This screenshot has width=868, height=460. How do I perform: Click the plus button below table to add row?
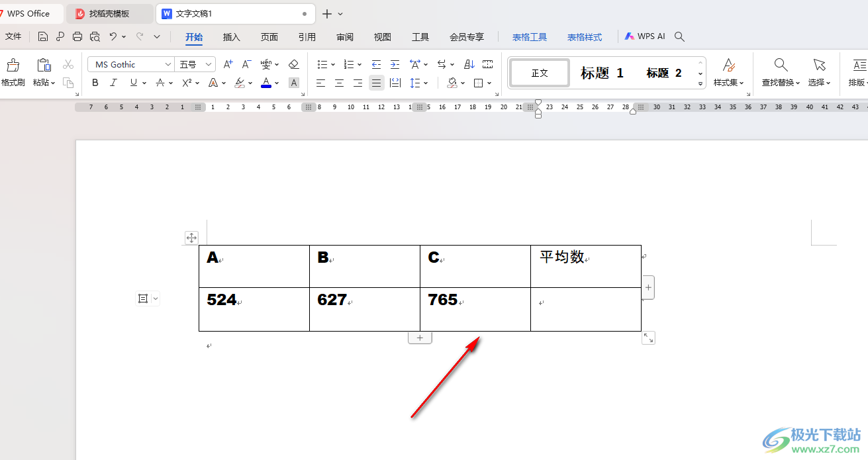(420, 338)
